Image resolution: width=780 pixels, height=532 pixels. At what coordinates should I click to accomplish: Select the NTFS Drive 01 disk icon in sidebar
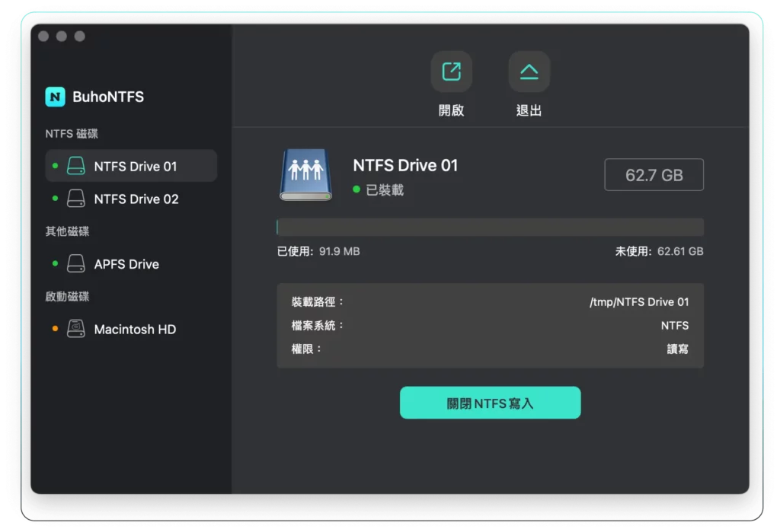tap(75, 166)
